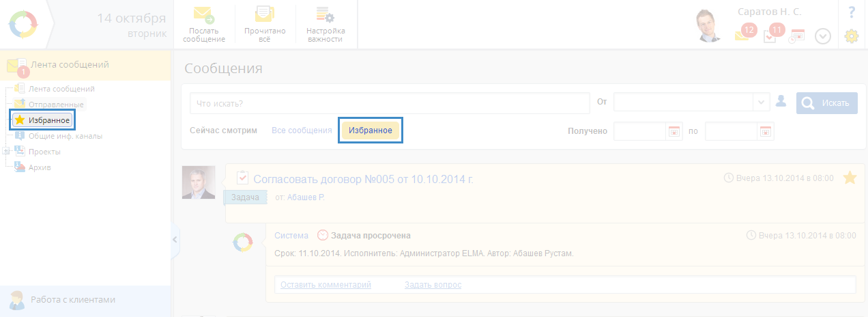868x317 pixels.
Task: Open Согласовать договор №005 message
Action: pyautogui.click(x=363, y=179)
